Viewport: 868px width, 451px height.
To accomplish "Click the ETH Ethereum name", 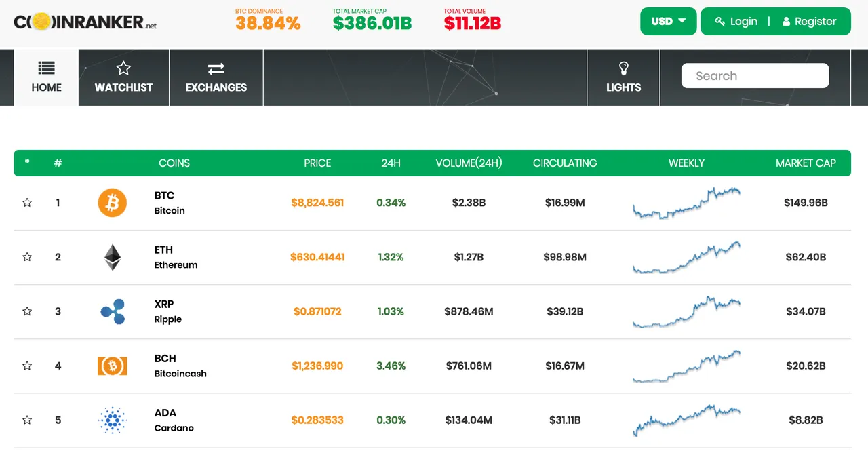I will click(x=176, y=257).
